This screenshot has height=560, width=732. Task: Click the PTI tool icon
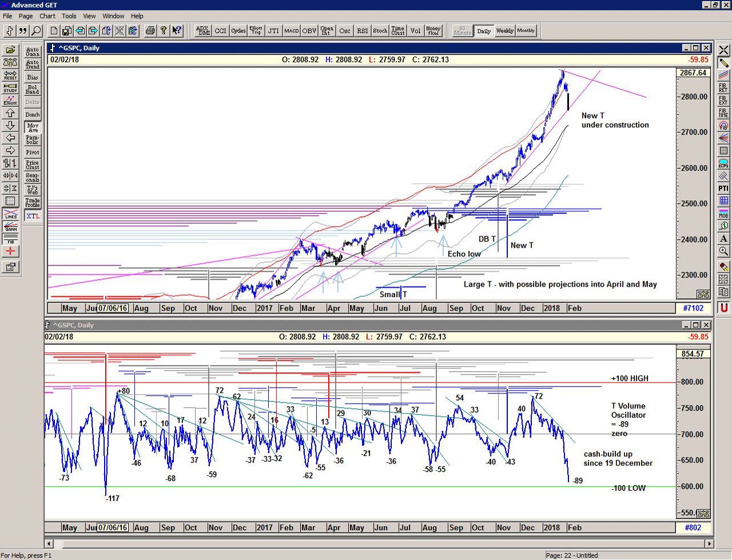tap(723, 188)
